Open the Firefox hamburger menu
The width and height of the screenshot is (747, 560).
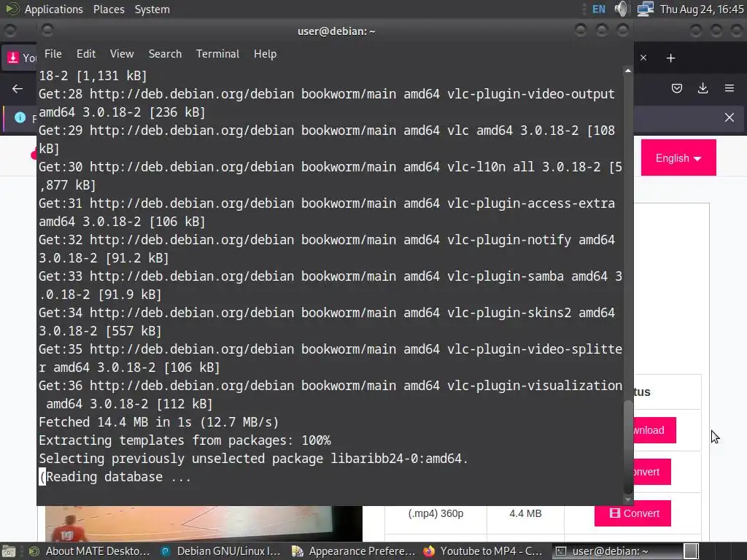pos(729,88)
